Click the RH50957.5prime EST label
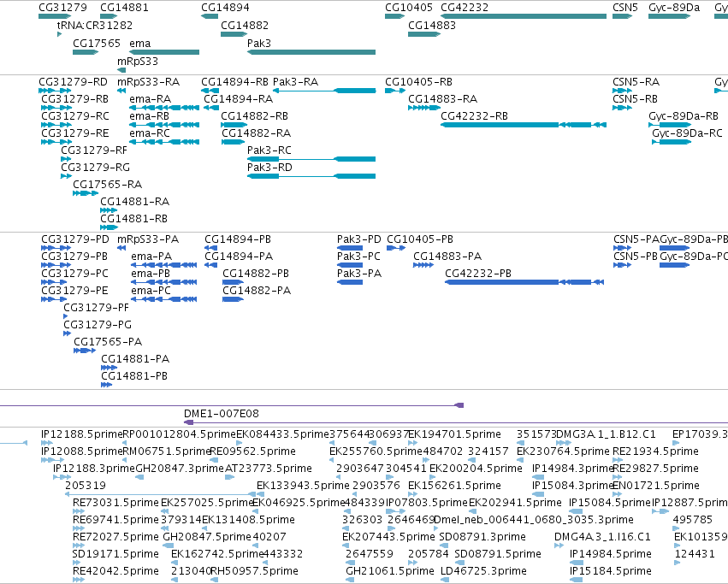Viewport: 728px width, 584px height. 254,571
